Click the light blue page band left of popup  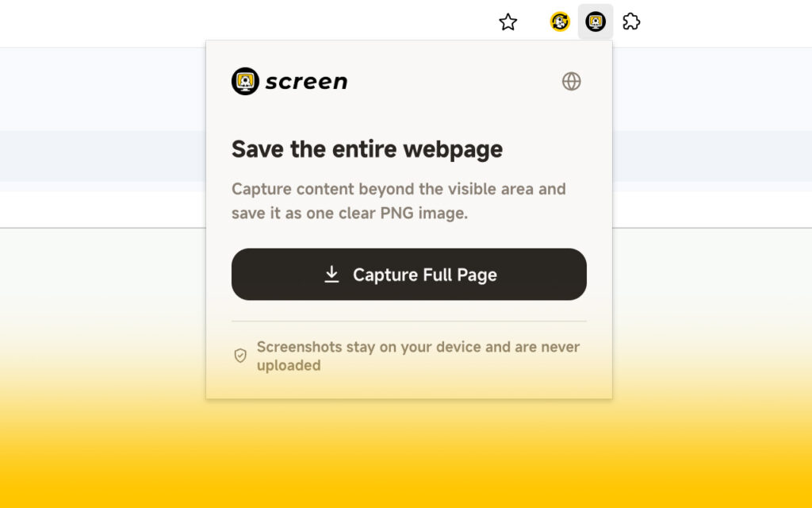(x=102, y=156)
